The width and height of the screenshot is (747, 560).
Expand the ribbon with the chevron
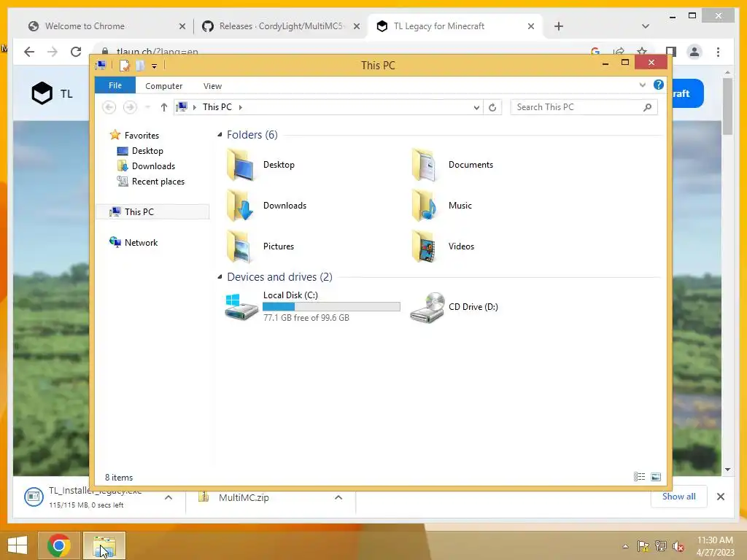[x=642, y=85]
